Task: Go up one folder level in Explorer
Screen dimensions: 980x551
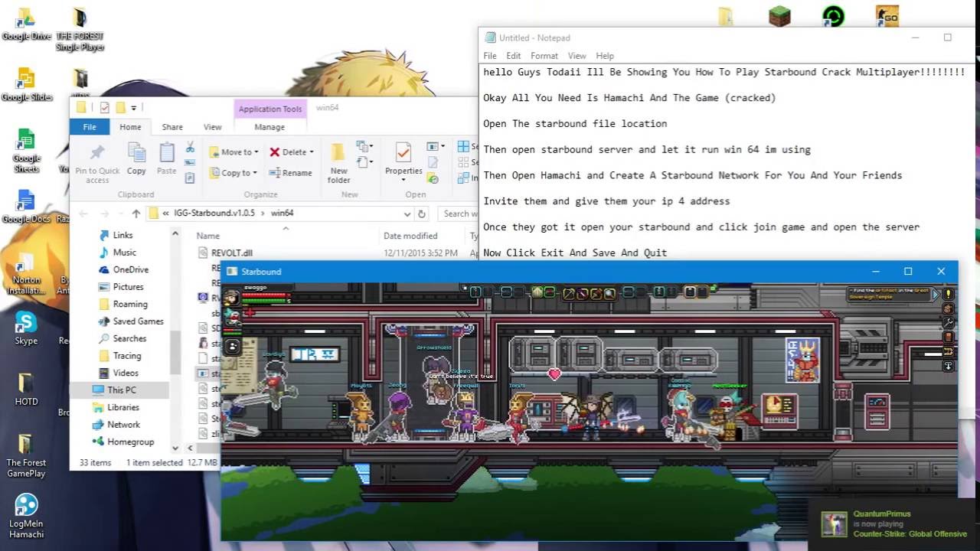Action: (x=136, y=214)
